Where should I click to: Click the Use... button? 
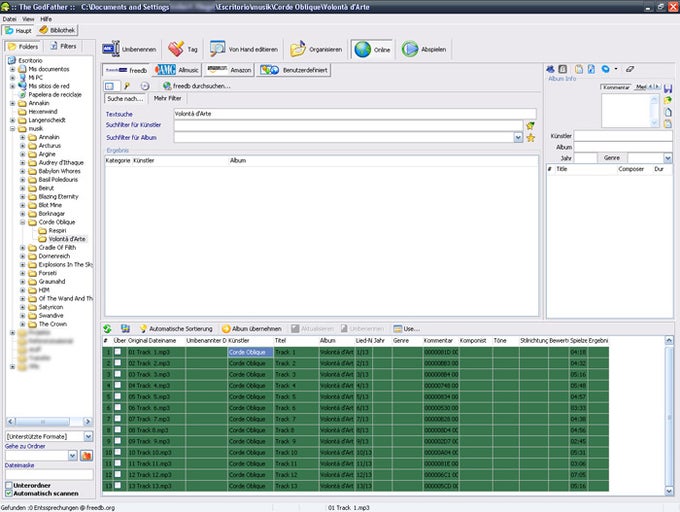point(406,329)
